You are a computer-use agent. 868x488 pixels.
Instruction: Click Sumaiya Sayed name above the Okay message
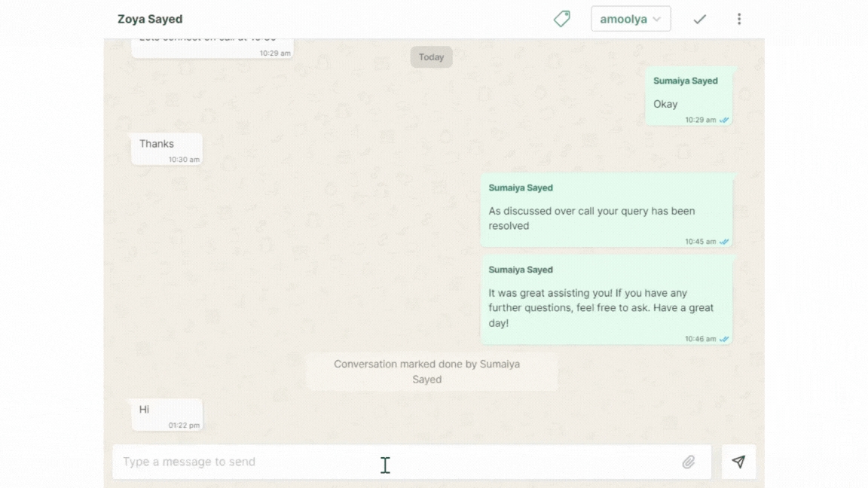click(685, 81)
